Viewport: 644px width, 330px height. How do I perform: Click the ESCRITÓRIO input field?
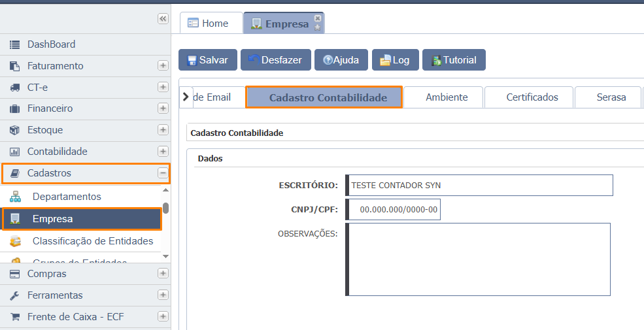point(481,186)
